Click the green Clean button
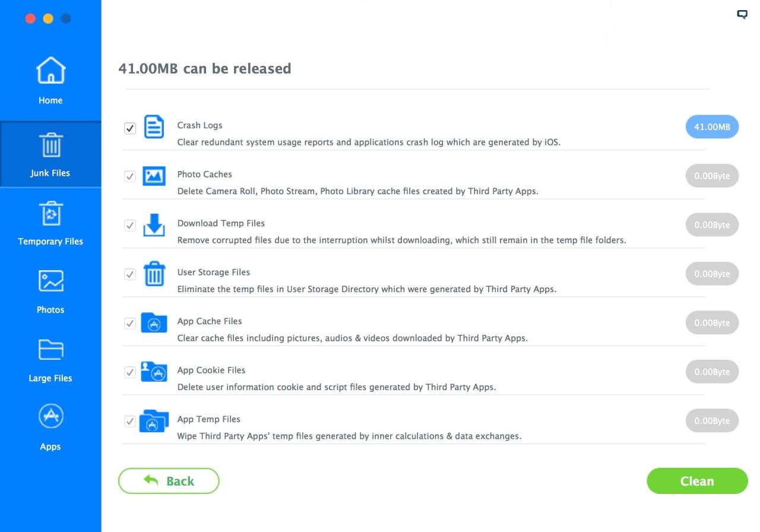Viewport: 760px width, 532px height. point(697,481)
